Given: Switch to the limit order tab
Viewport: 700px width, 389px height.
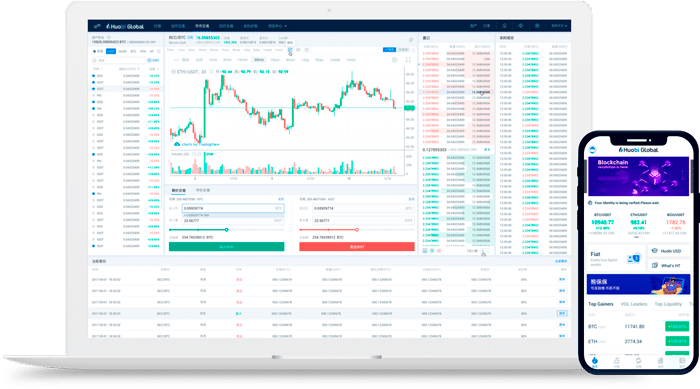Looking at the screenshot, I should pos(179,191).
